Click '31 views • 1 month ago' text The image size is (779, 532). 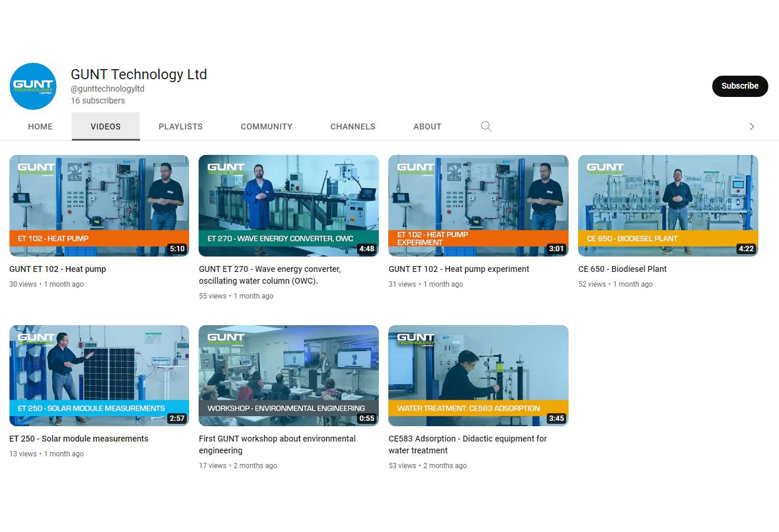pyautogui.click(x=426, y=284)
